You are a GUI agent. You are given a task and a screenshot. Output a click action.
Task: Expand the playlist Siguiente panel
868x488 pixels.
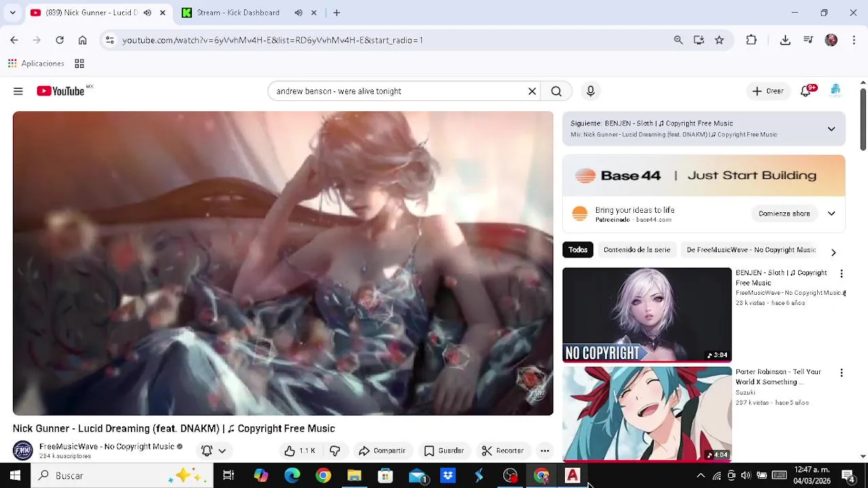click(831, 129)
